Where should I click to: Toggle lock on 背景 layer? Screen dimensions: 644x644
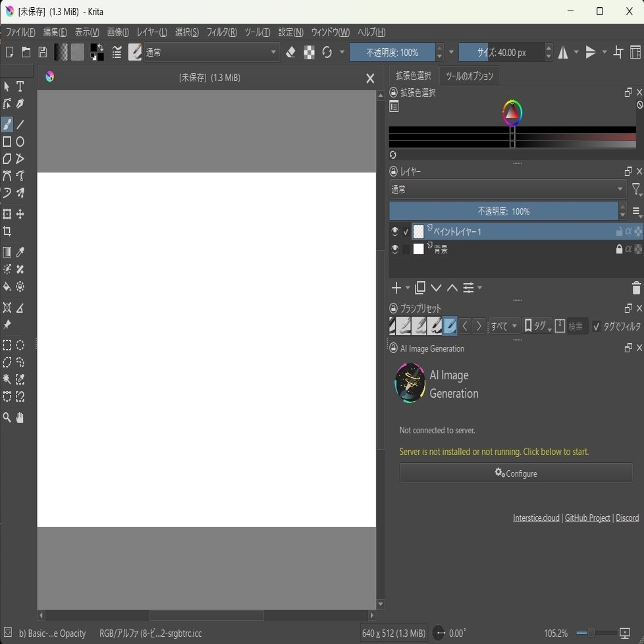(x=619, y=249)
